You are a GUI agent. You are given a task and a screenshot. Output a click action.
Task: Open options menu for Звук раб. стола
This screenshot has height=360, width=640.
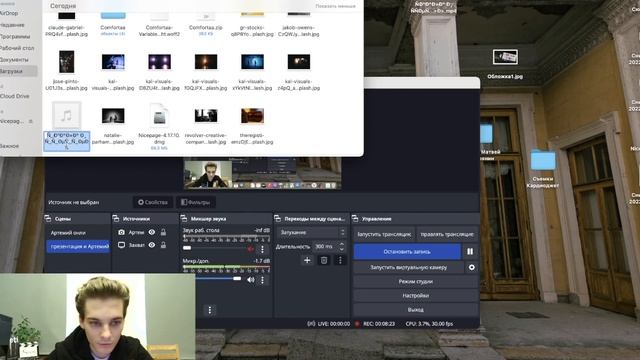[262, 249]
